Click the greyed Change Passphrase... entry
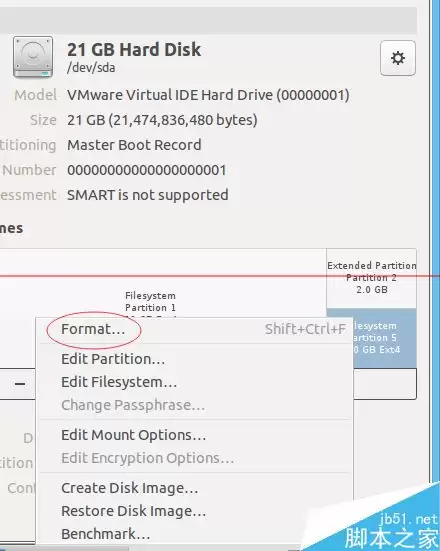The height and width of the screenshot is (551, 440). [x=195, y=405]
